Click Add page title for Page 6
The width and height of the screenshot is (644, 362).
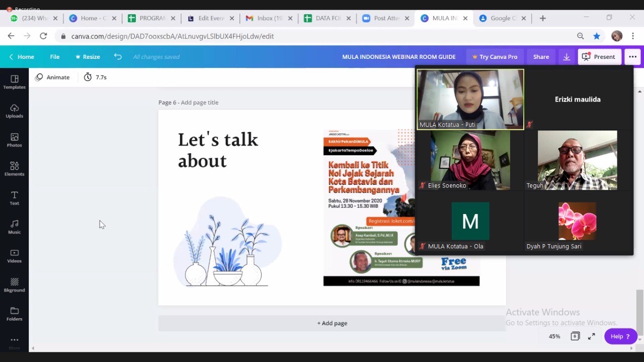click(200, 102)
